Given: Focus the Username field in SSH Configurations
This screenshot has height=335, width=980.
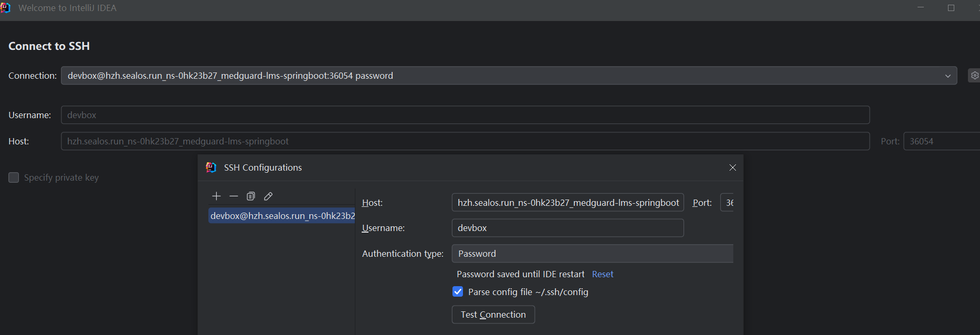Looking at the screenshot, I should point(568,228).
